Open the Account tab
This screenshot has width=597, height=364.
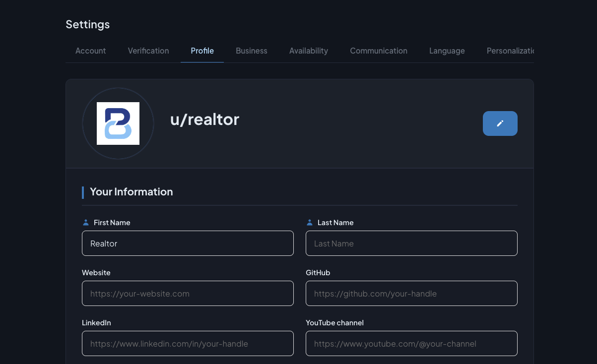(x=90, y=51)
